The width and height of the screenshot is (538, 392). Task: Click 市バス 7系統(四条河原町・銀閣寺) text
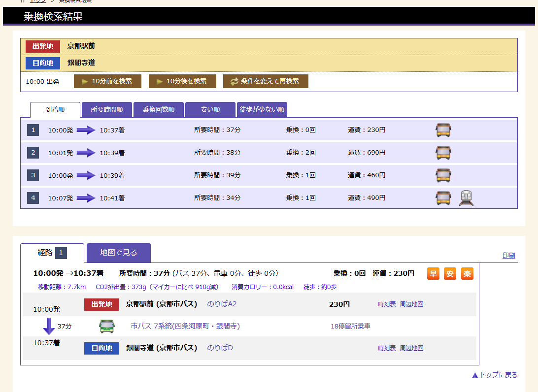pos(185,326)
